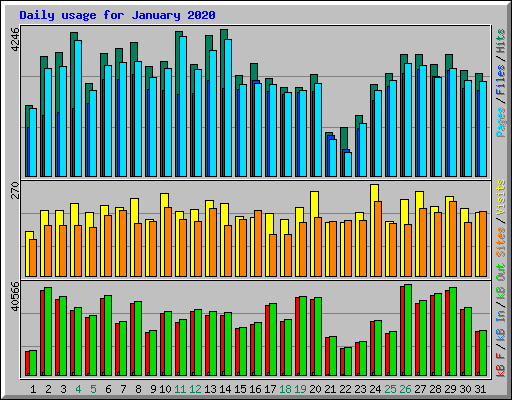Click the green weekend day label 4
Screen dimensions: 512x400
tap(78, 389)
